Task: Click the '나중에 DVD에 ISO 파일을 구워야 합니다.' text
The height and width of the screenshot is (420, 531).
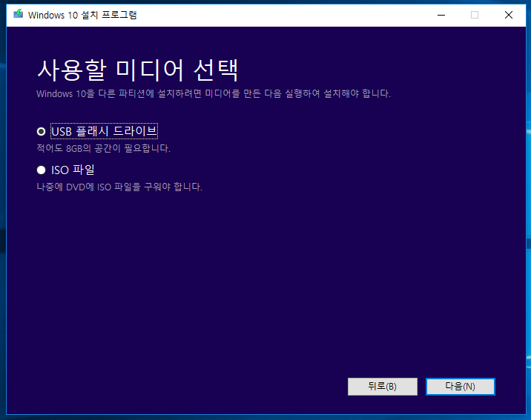Action: point(119,187)
